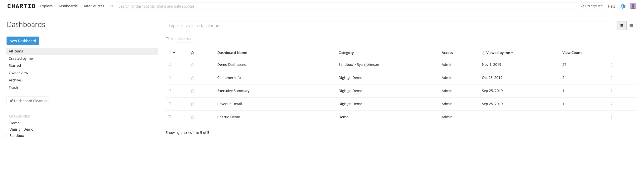Open the kebab menu for Chartio Demo

tap(612, 118)
